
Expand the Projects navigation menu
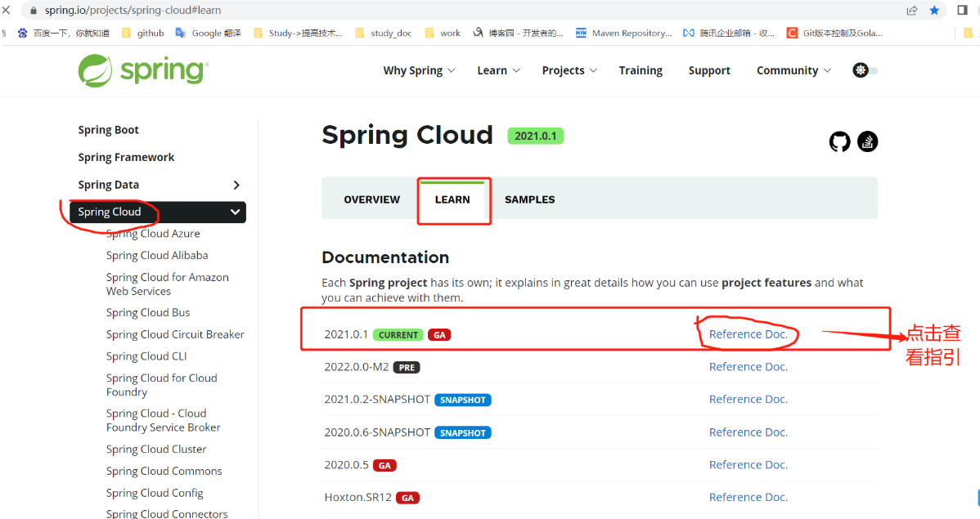click(569, 70)
